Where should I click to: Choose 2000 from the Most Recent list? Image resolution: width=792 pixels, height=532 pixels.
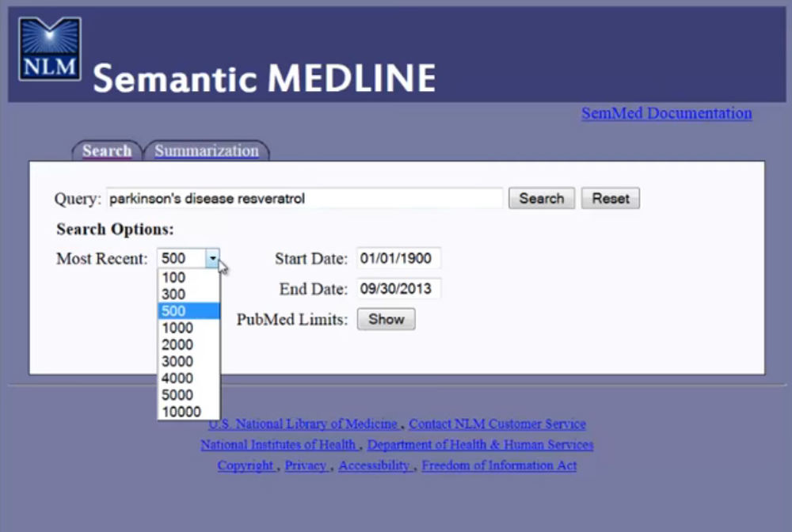189,344
